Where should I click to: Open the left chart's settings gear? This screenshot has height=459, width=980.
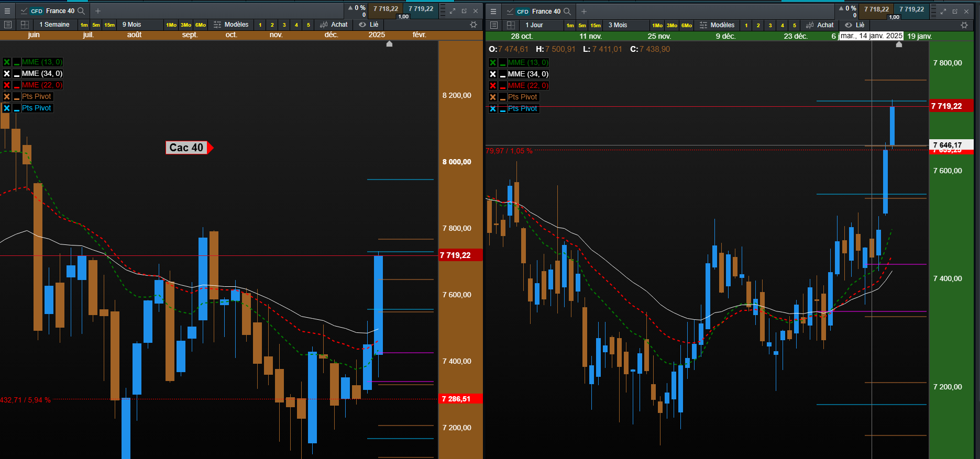474,25
